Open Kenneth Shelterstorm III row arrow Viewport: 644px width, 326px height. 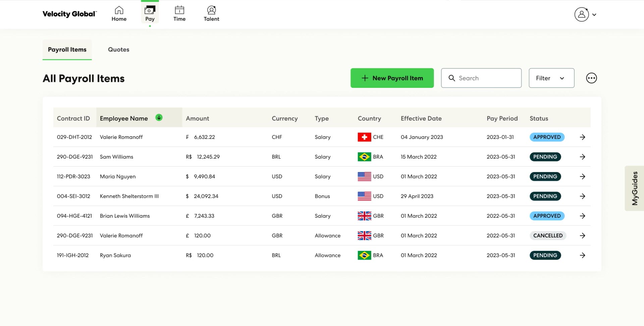click(x=583, y=196)
